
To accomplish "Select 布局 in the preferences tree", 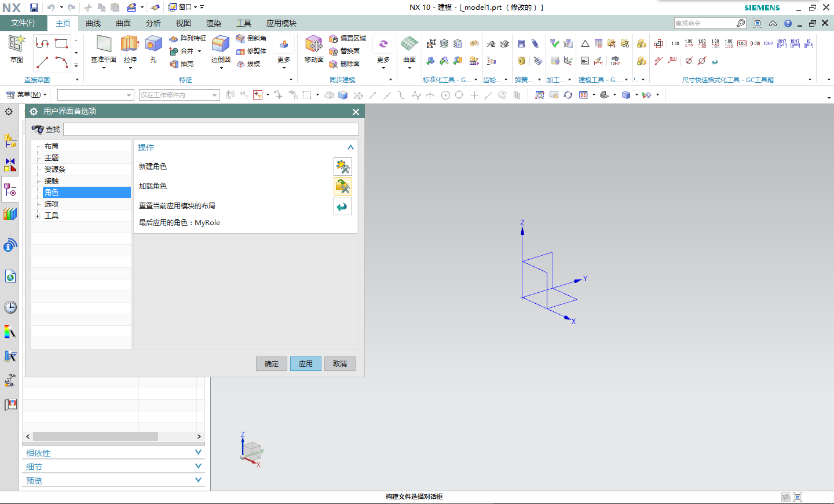I will [52, 146].
